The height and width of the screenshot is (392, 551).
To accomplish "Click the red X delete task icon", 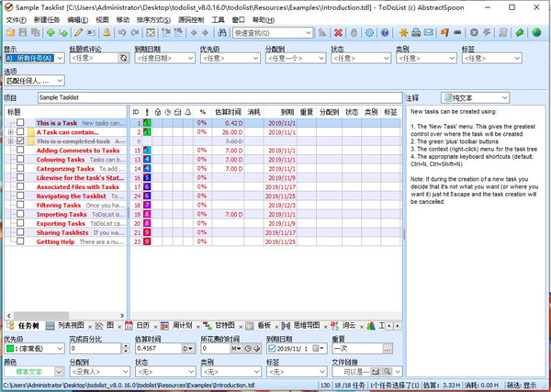I will click(339, 32).
